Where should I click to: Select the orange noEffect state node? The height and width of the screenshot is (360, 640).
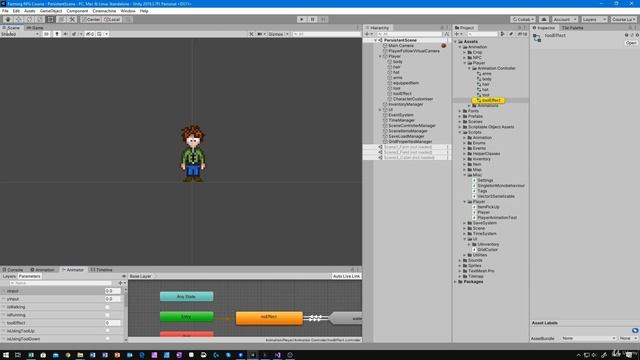click(269, 318)
